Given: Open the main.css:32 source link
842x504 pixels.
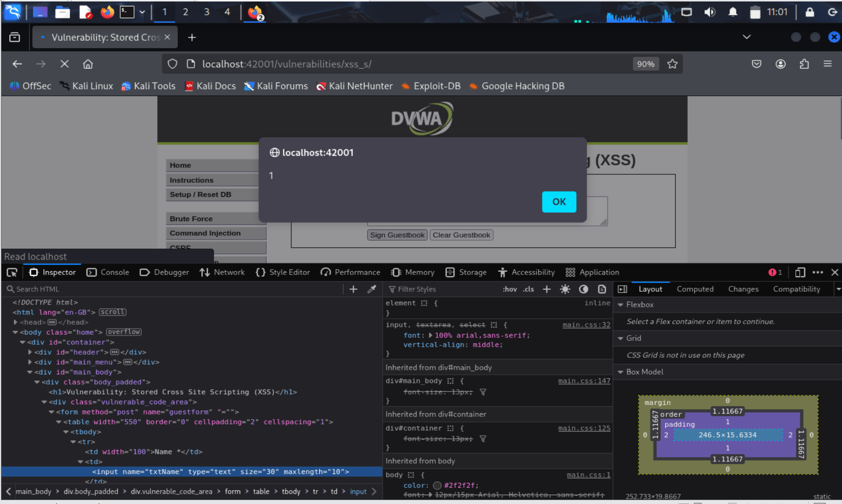Looking at the screenshot, I should 587,325.
